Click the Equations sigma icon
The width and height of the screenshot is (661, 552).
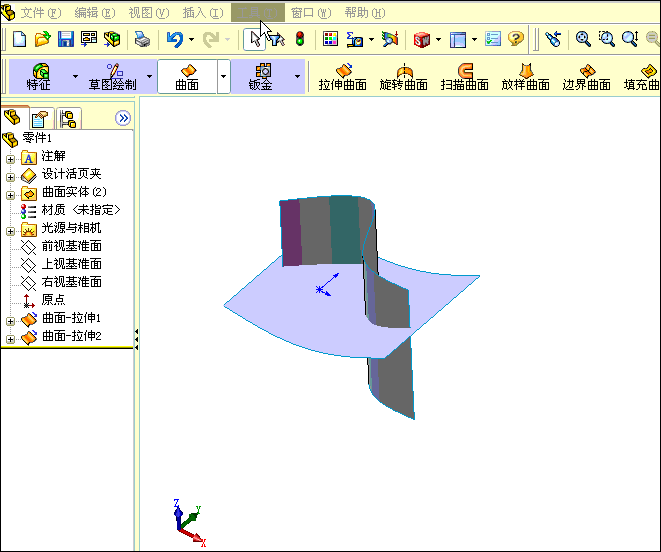[355, 39]
